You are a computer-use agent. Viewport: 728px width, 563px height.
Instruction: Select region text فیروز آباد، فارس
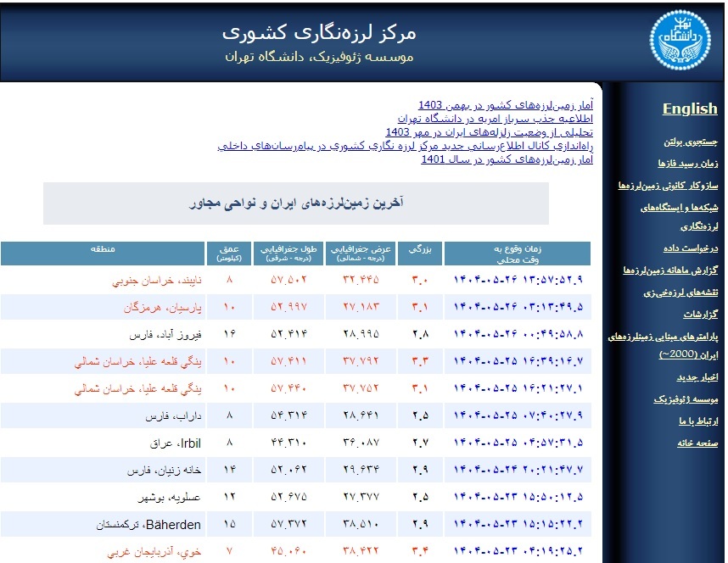[165, 335]
